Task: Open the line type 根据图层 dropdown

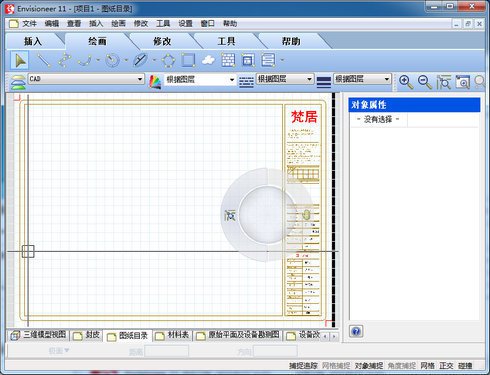Action: (285, 79)
